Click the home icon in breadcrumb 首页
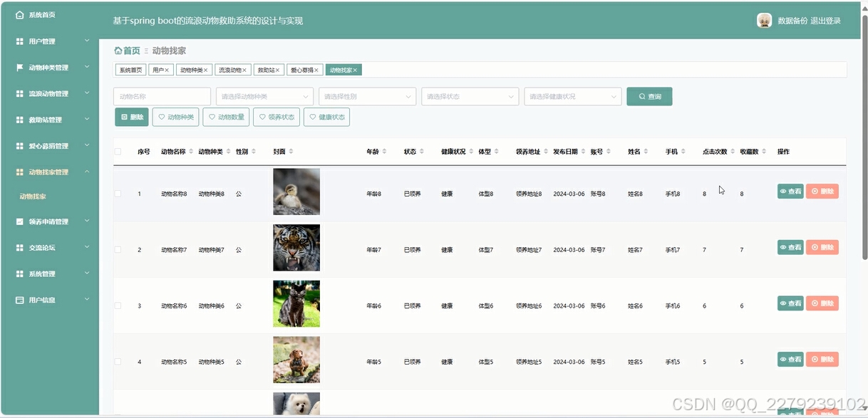868x418 pixels. point(118,51)
